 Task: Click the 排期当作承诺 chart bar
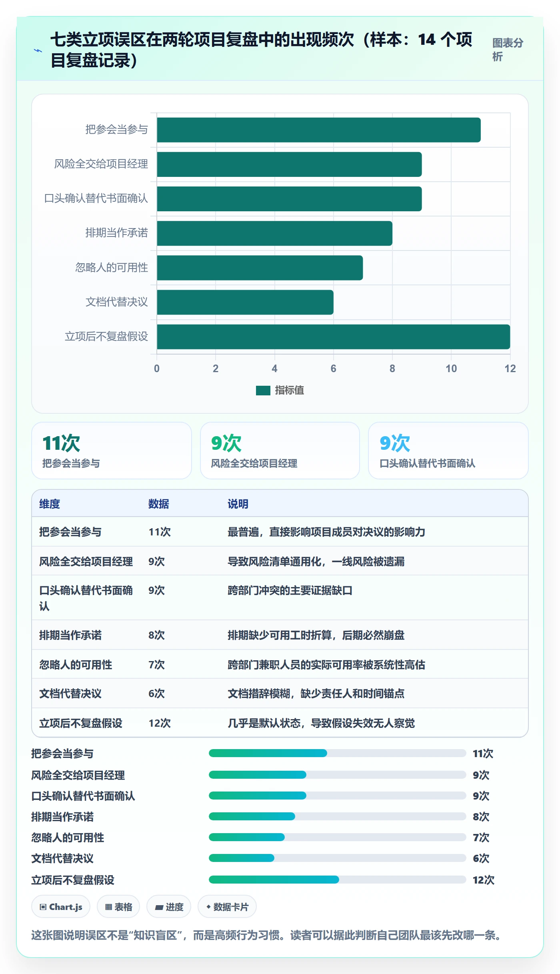[x=274, y=233]
